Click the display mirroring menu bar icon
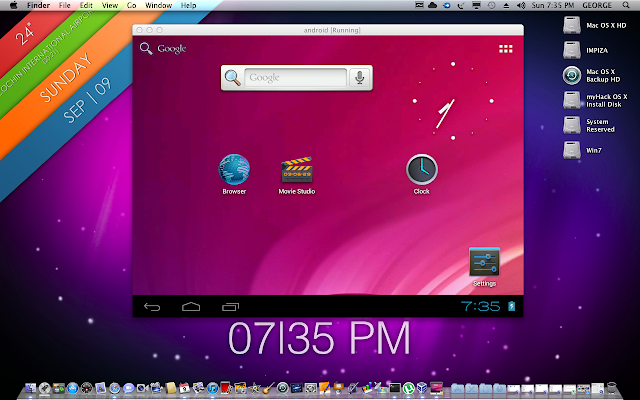The width and height of the screenshot is (640, 400). pos(476,5)
